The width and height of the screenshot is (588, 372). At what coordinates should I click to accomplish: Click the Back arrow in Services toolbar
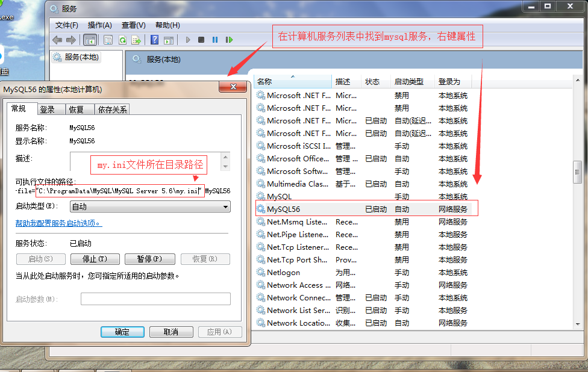point(57,40)
